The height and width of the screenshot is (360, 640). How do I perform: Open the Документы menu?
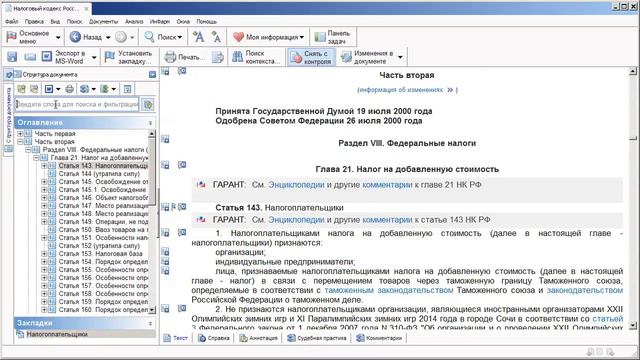104,22
